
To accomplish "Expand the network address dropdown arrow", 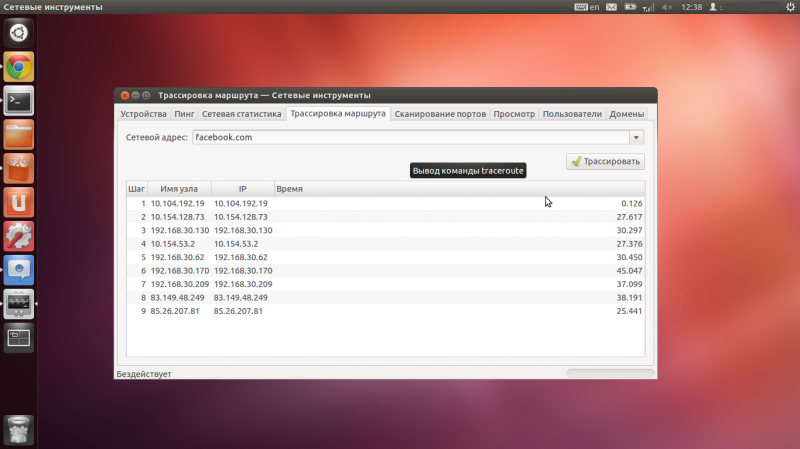I will click(637, 138).
